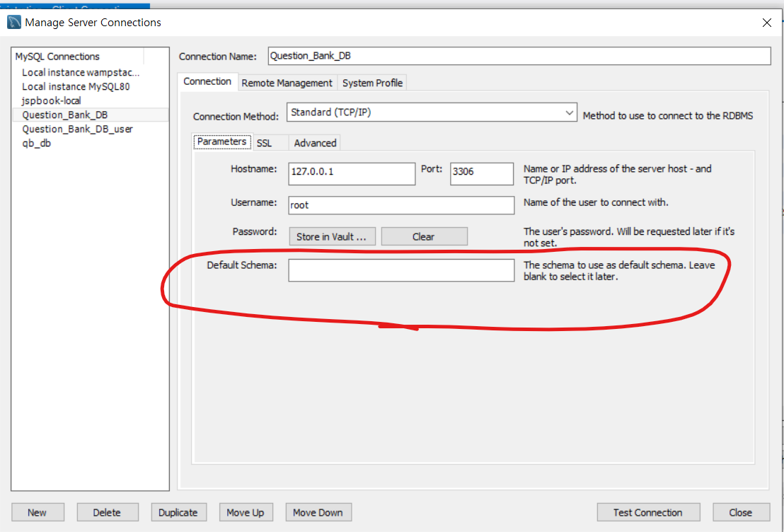The image size is (784, 532).
Task: Select the Connection tab
Action: coord(207,81)
